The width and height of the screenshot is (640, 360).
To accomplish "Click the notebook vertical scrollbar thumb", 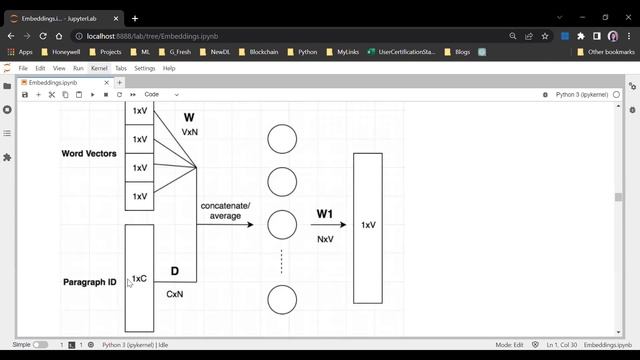I will (618, 197).
